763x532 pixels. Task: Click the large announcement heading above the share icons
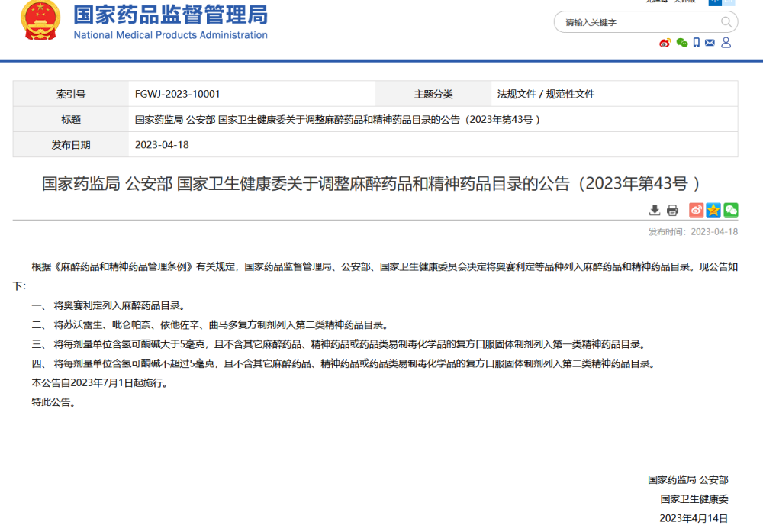click(371, 184)
